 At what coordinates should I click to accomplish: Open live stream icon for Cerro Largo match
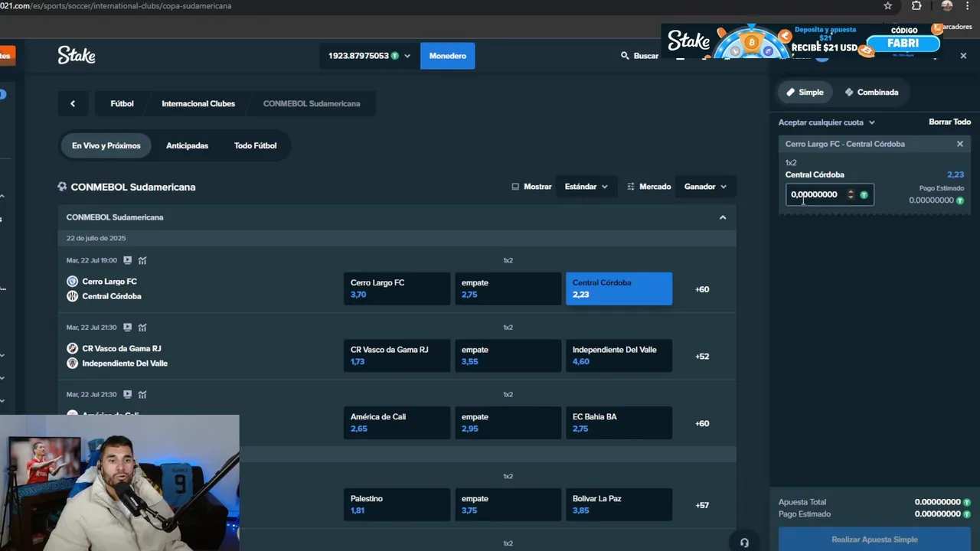click(x=127, y=260)
